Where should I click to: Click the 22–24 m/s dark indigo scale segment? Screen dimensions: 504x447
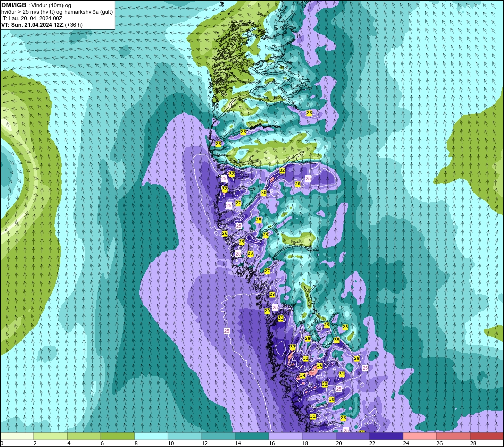[x=387, y=436]
